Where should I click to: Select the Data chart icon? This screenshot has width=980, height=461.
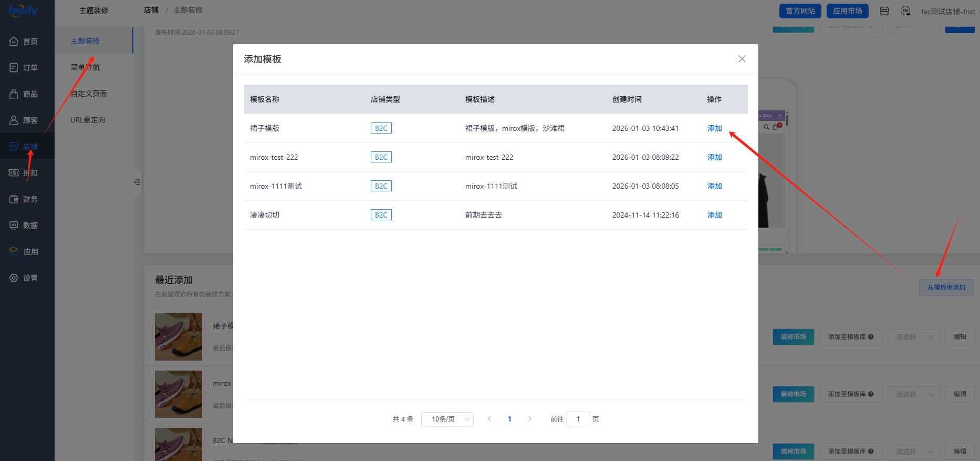tap(14, 226)
